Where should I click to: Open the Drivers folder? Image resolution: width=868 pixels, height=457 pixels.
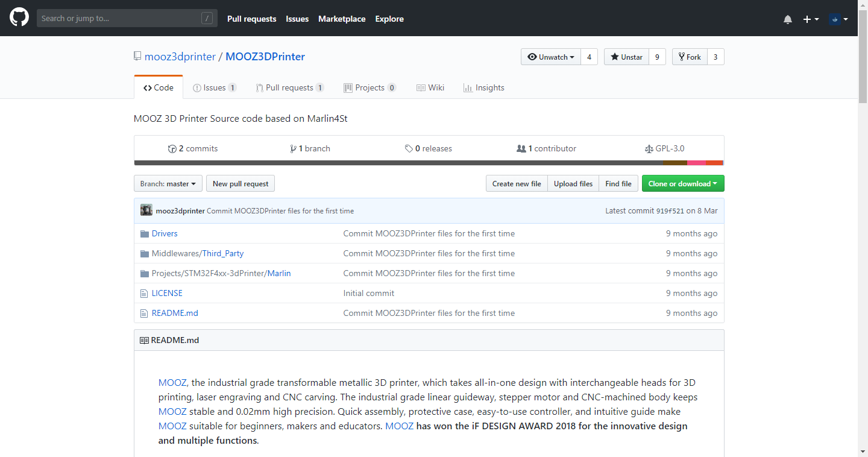pyautogui.click(x=165, y=233)
